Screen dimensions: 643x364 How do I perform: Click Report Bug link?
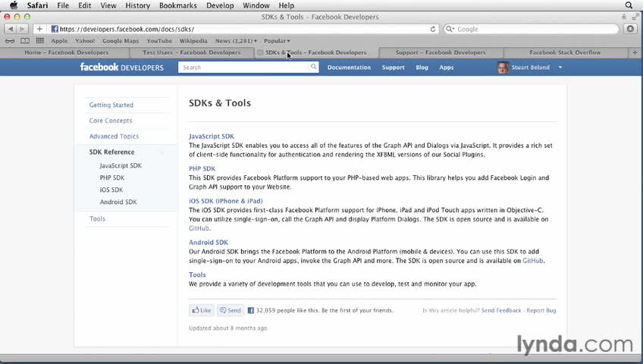pos(541,310)
